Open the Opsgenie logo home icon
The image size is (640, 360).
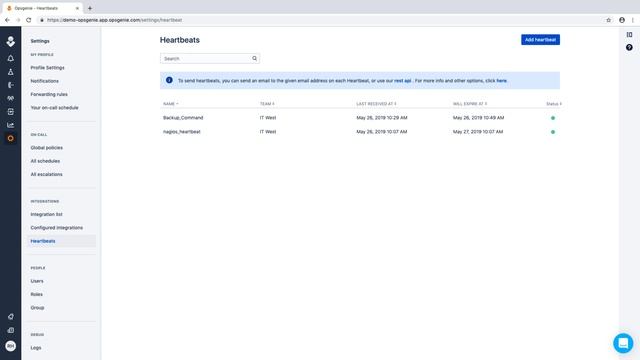click(11, 41)
